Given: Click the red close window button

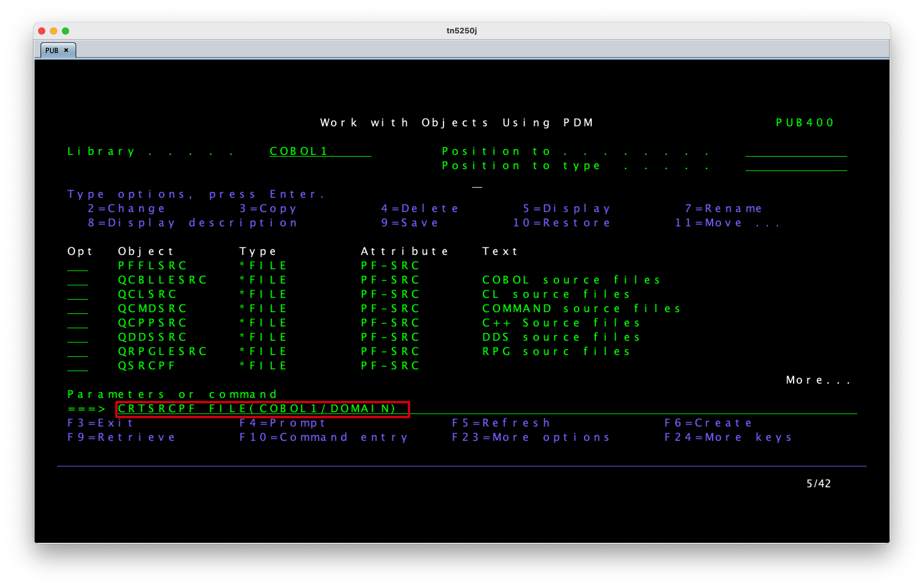Looking at the screenshot, I should (x=42, y=31).
